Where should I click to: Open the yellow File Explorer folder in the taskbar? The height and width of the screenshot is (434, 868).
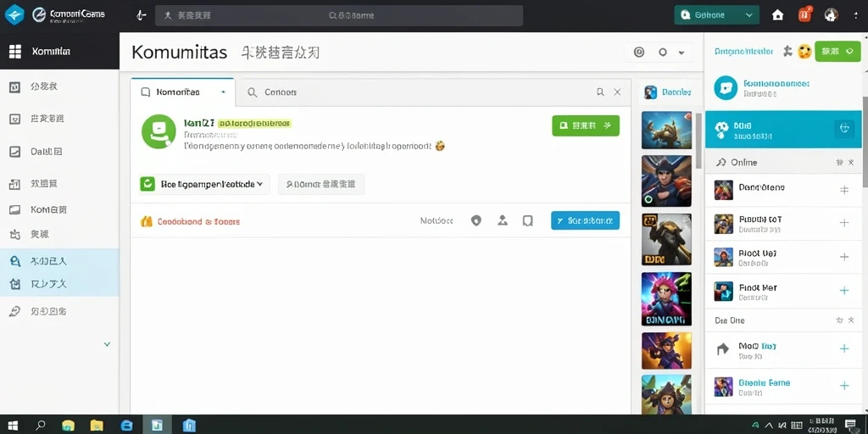97,426
